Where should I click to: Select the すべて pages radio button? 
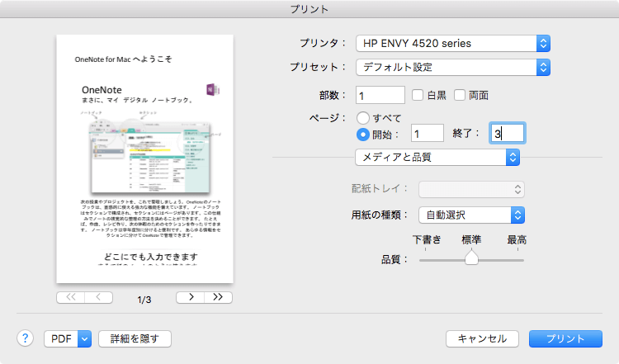(x=363, y=118)
